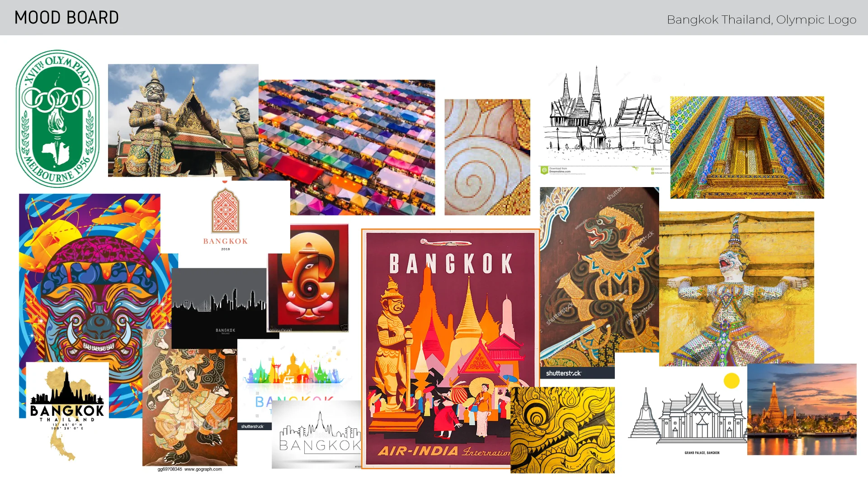
Task: Click the Bangkok Thailand, Olympic Logo heading
Action: coord(761,20)
